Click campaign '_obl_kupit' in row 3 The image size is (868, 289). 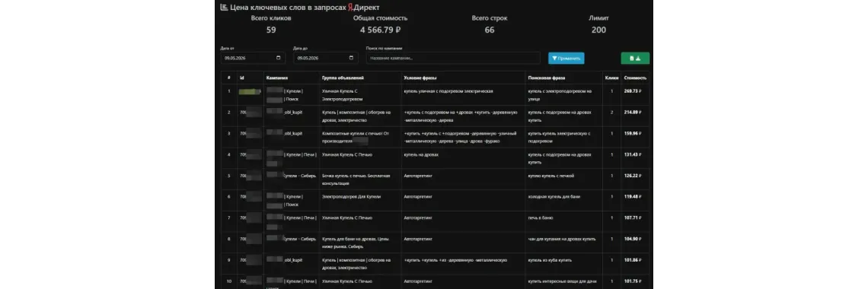click(293, 133)
